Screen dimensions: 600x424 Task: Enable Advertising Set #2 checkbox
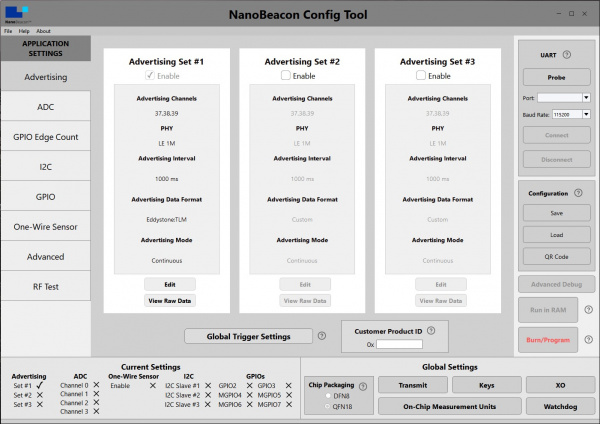tap(285, 75)
